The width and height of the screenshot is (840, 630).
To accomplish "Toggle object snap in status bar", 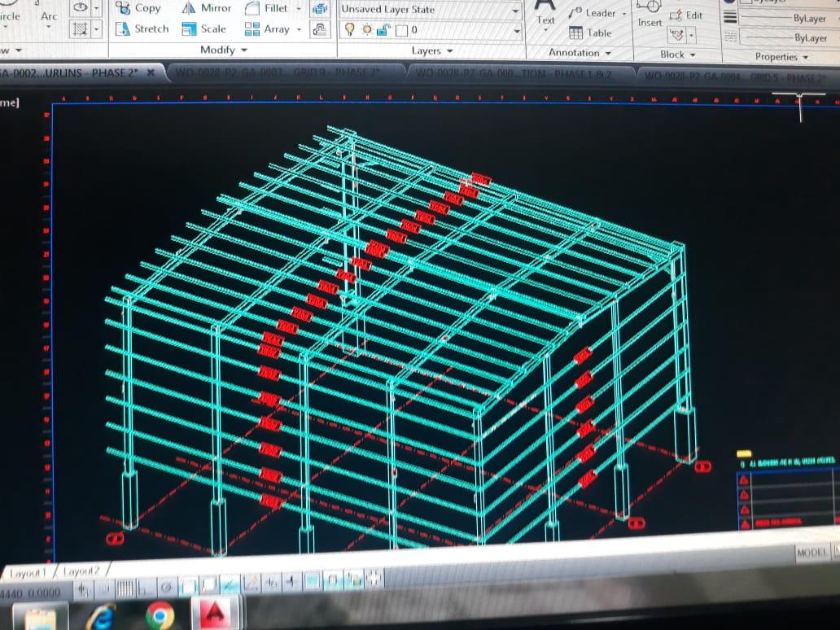I will pyautogui.click(x=188, y=587).
